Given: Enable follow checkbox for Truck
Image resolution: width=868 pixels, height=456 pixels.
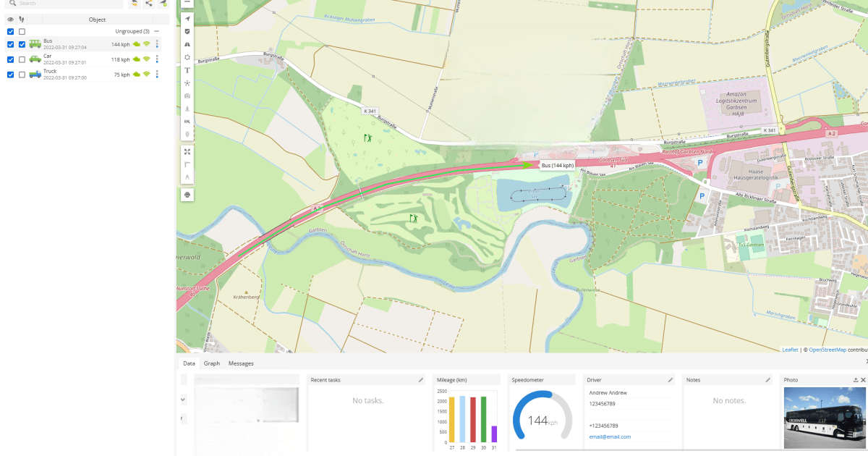Looking at the screenshot, I should point(22,75).
